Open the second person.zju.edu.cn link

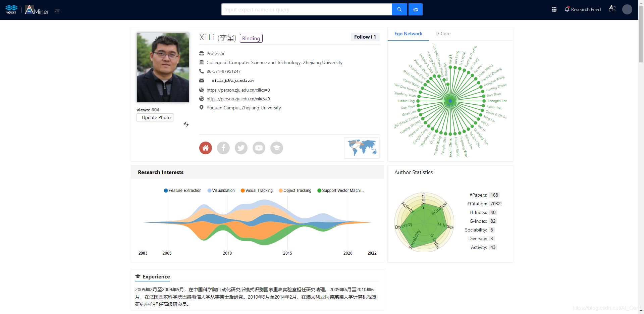(238, 99)
